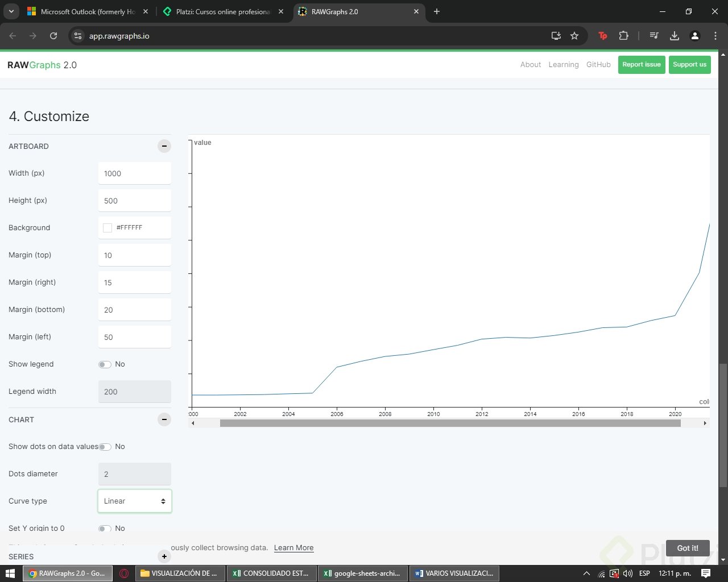Click the Support us button
Screen dimensions: 728x582
point(690,65)
